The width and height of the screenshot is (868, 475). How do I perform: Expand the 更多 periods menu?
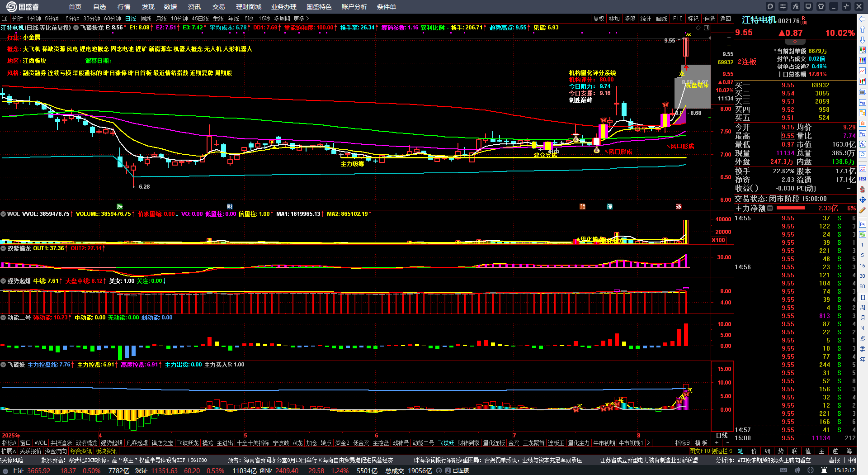point(301,19)
